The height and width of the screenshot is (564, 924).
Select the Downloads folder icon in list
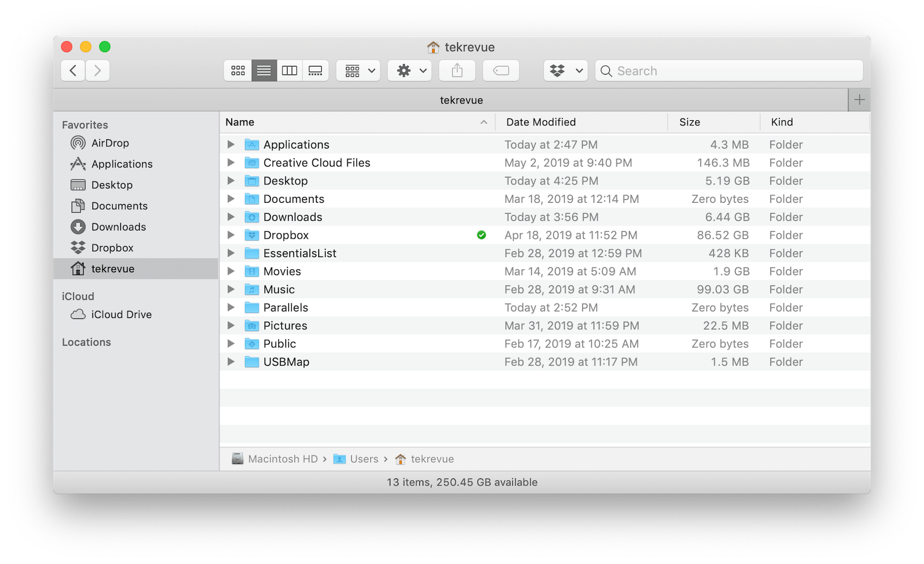[x=252, y=217]
